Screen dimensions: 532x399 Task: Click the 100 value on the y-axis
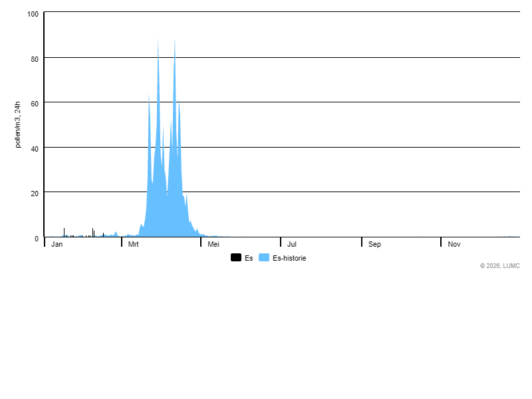coord(33,14)
